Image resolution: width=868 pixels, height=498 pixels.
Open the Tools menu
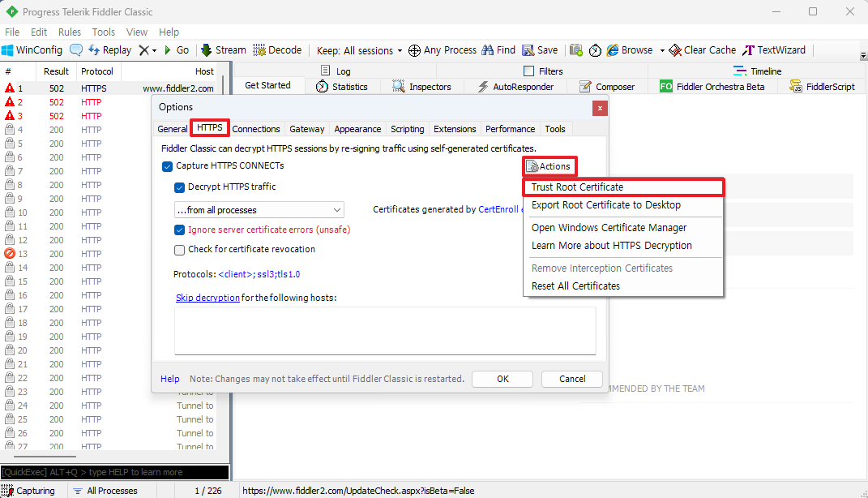click(104, 32)
